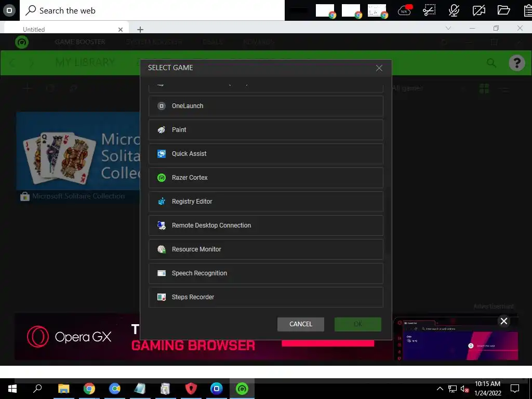The width and height of the screenshot is (532, 399).
Task: Switch to MY LIBRARY section
Action: (85, 62)
